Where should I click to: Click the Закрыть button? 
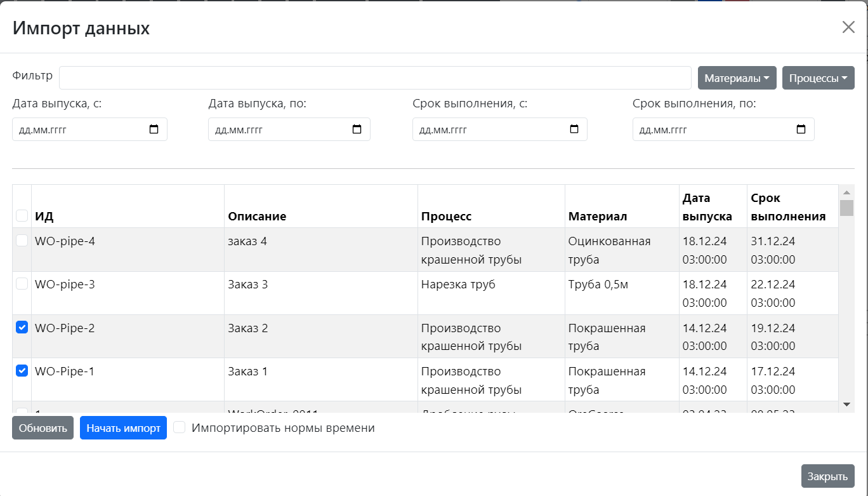tap(828, 476)
